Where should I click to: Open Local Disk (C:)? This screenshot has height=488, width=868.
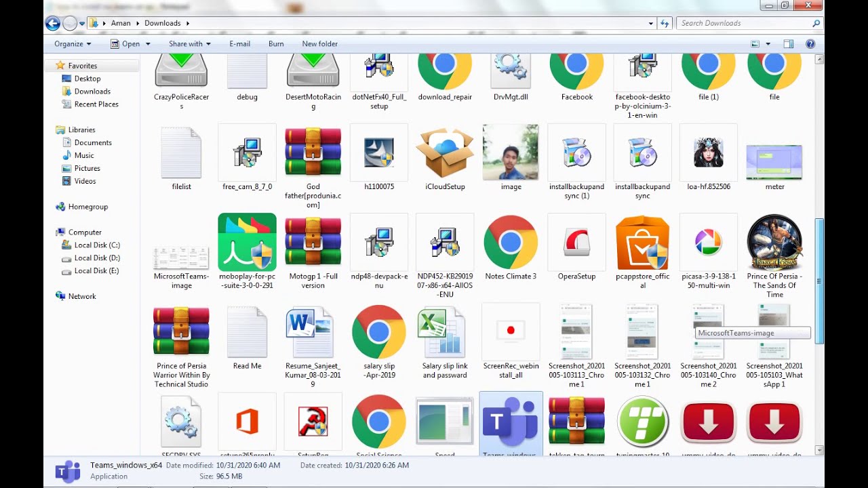pos(97,245)
